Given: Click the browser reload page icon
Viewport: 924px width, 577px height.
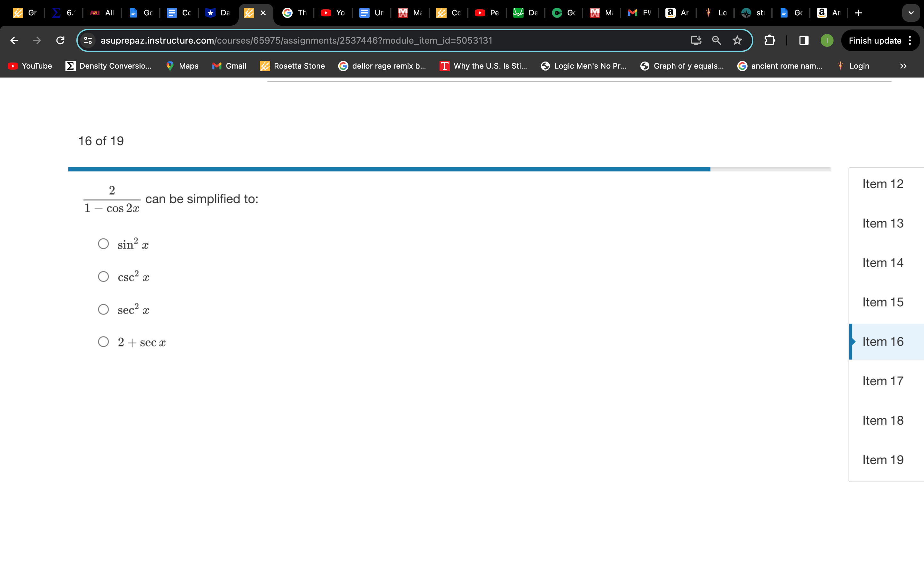Looking at the screenshot, I should (x=60, y=40).
